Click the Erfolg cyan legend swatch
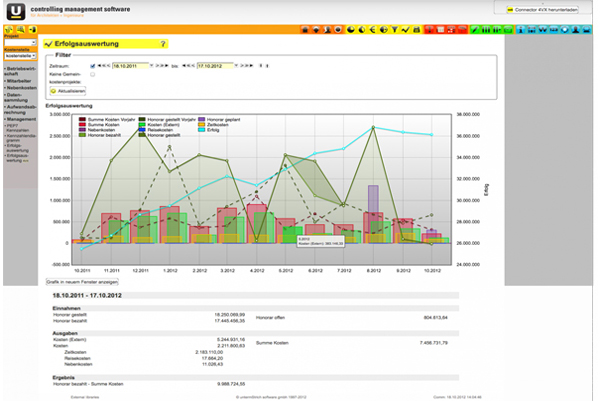The width and height of the screenshot is (600, 401). (x=203, y=129)
